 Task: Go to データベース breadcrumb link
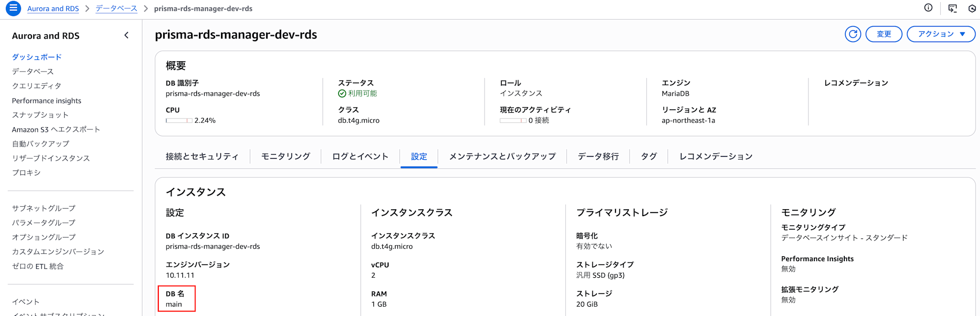[x=116, y=9]
